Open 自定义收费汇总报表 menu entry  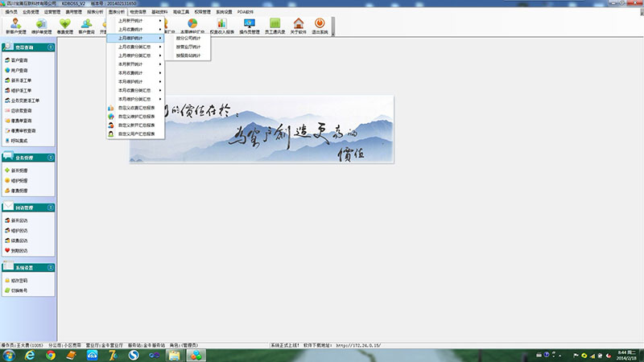pyautogui.click(x=135, y=108)
